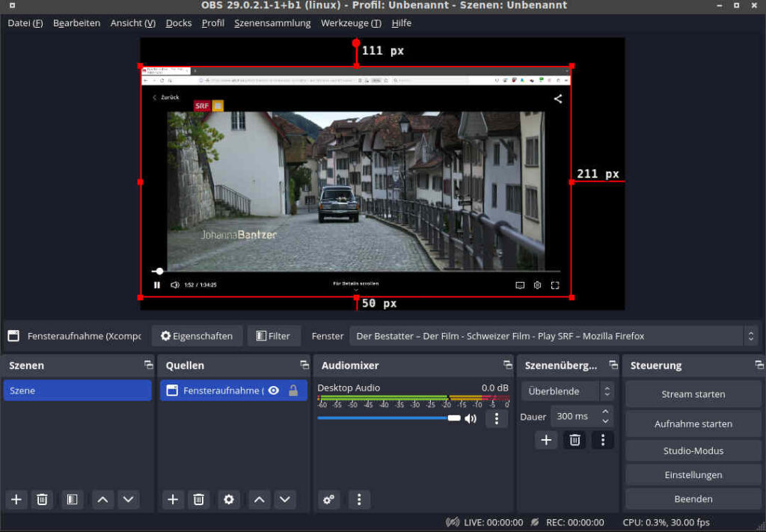This screenshot has width=766, height=532.
Task: Open the Ansicht menu
Action: tap(133, 23)
